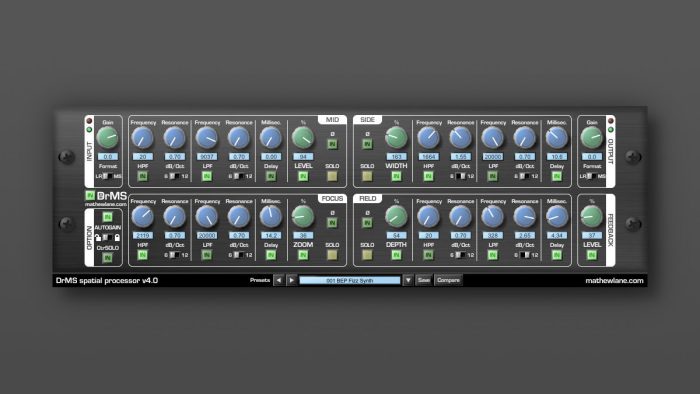Screen dimensions: 700x394
Task: Click the FOCUS section label tab
Action: point(332,199)
